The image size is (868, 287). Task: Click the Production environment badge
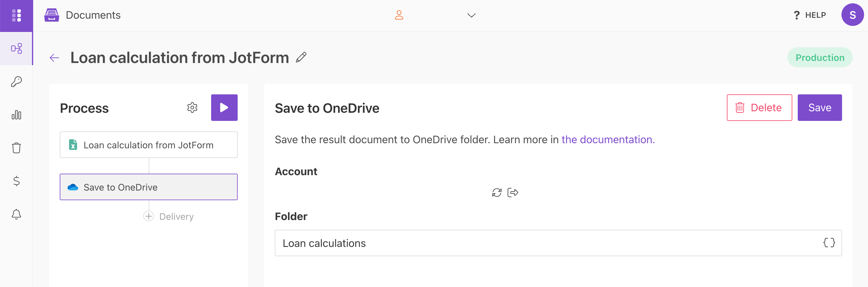[x=820, y=58]
